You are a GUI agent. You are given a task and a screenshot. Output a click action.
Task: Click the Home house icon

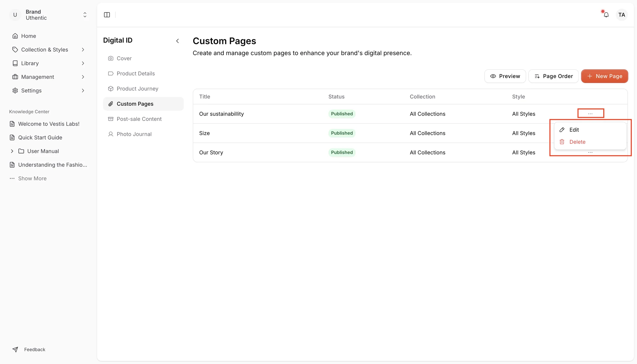(x=15, y=36)
